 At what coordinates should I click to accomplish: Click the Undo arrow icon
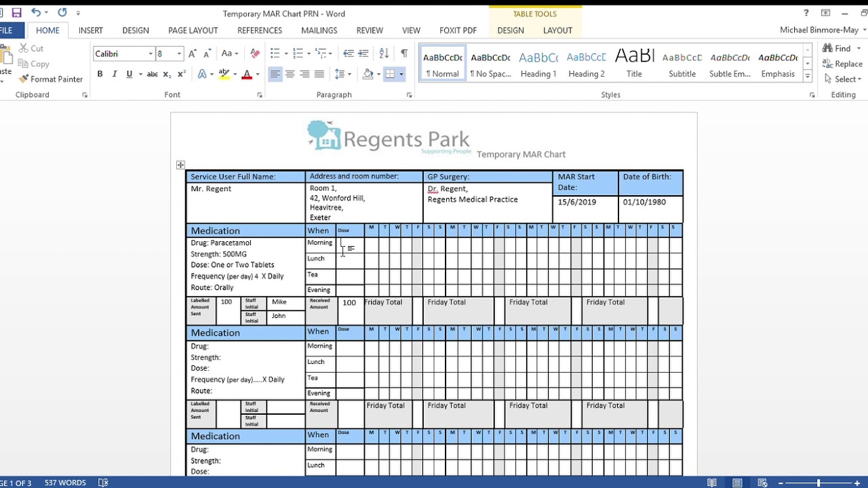pyautogui.click(x=35, y=13)
